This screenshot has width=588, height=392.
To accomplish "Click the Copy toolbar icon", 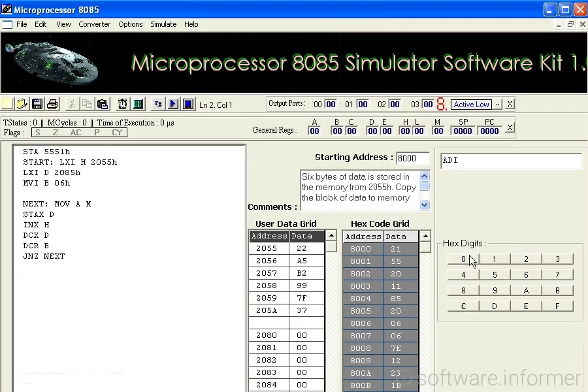I will pyautogui.click(x=87, y=104).
